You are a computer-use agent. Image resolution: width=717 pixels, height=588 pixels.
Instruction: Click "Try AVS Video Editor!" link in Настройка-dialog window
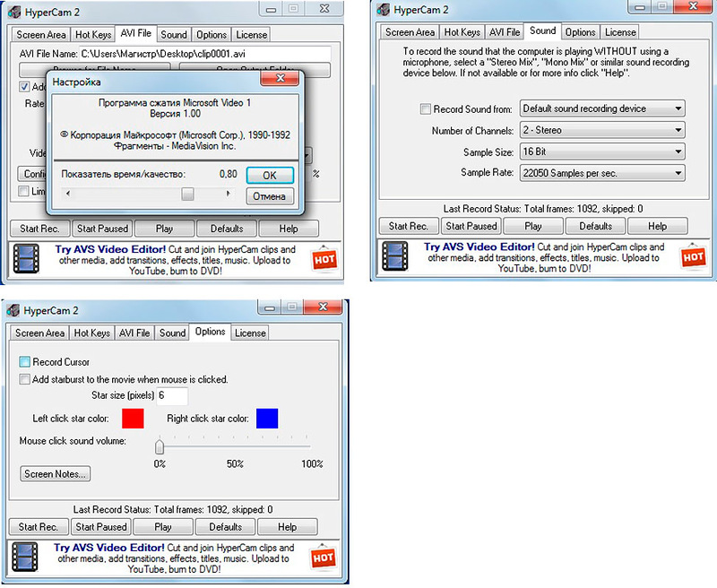coord(110,250)
